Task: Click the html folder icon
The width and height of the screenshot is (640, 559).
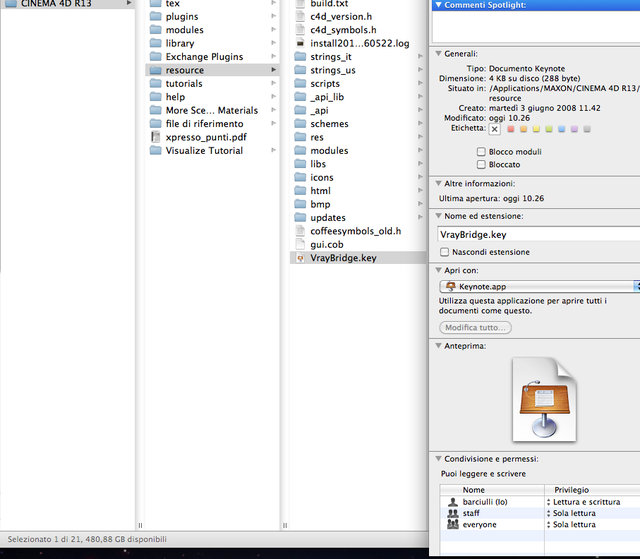Action: [300, 191]
